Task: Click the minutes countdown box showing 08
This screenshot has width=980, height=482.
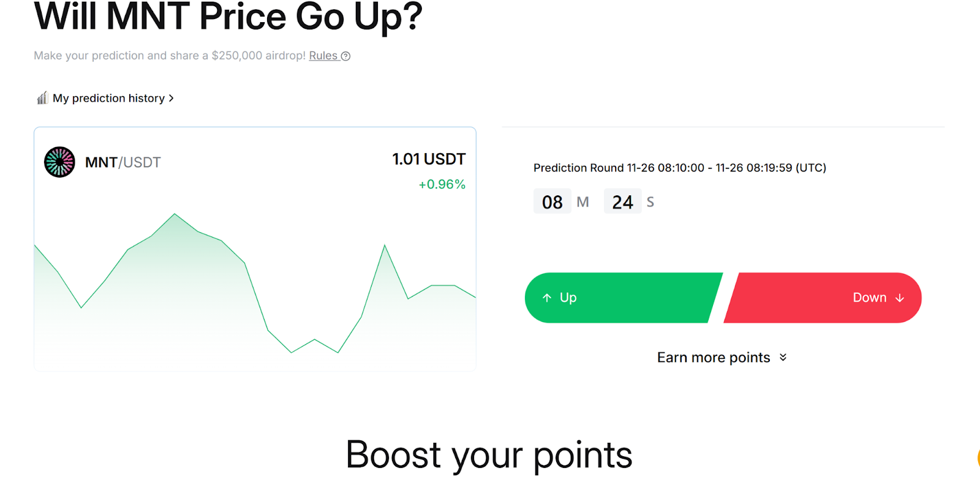Action: point(552,201)
